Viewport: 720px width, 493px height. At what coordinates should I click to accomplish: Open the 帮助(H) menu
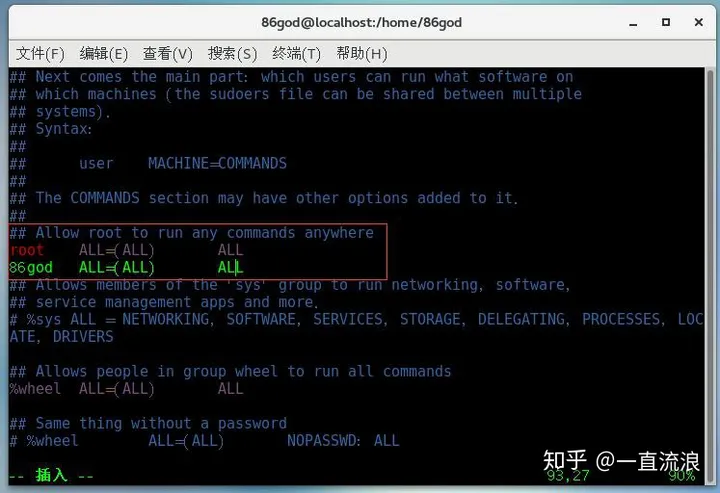(x=361, y=54)
